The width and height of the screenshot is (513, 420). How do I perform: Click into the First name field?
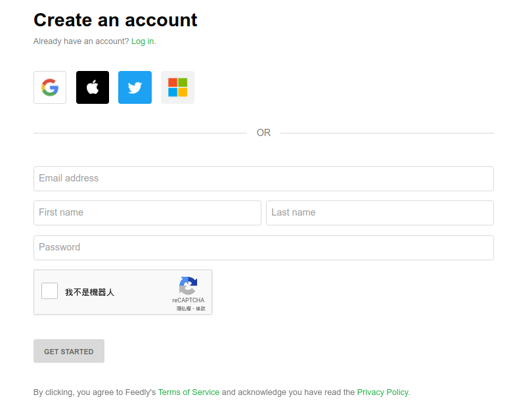point(147,213)
